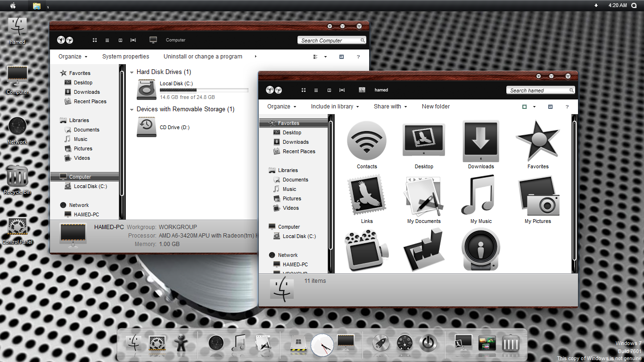Click the power button in the dock
Image resolution: width=644 pixels, height=362 pixels.
[x=428, y=343]
